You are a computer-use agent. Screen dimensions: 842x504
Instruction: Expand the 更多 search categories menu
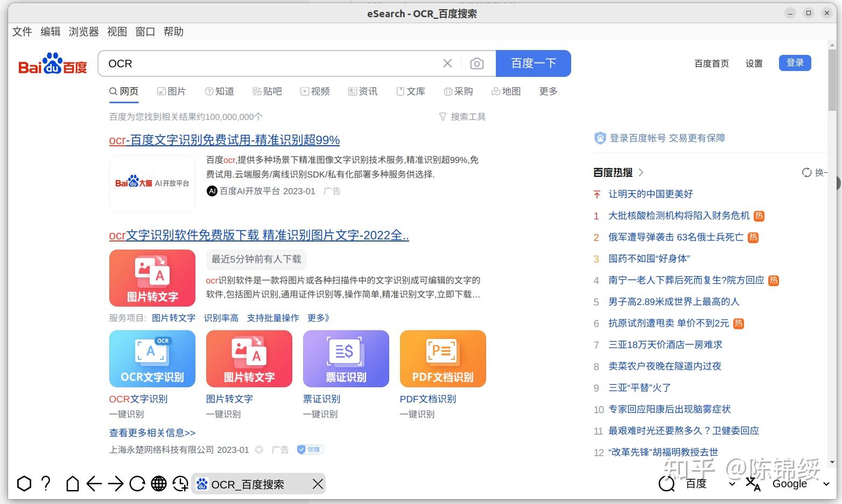coord(548,91)
